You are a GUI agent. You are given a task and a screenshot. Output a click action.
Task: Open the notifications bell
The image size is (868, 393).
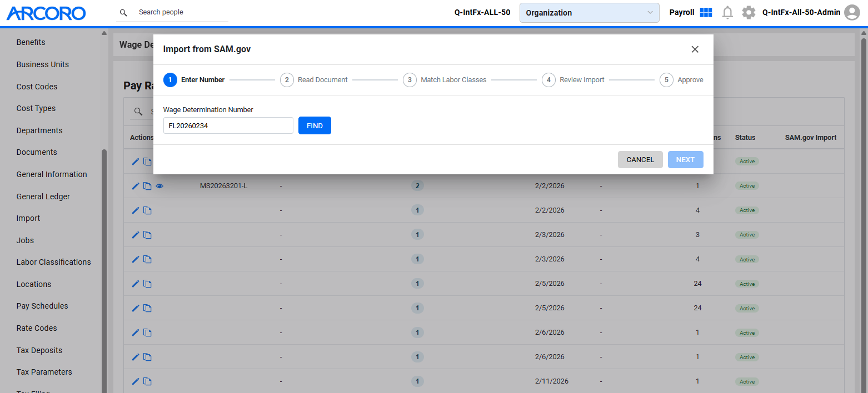[727, 12]
